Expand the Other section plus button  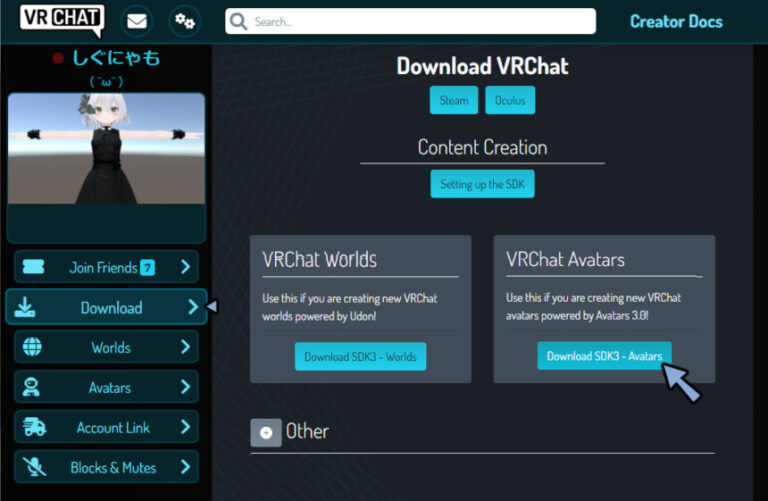pos(266,432)
